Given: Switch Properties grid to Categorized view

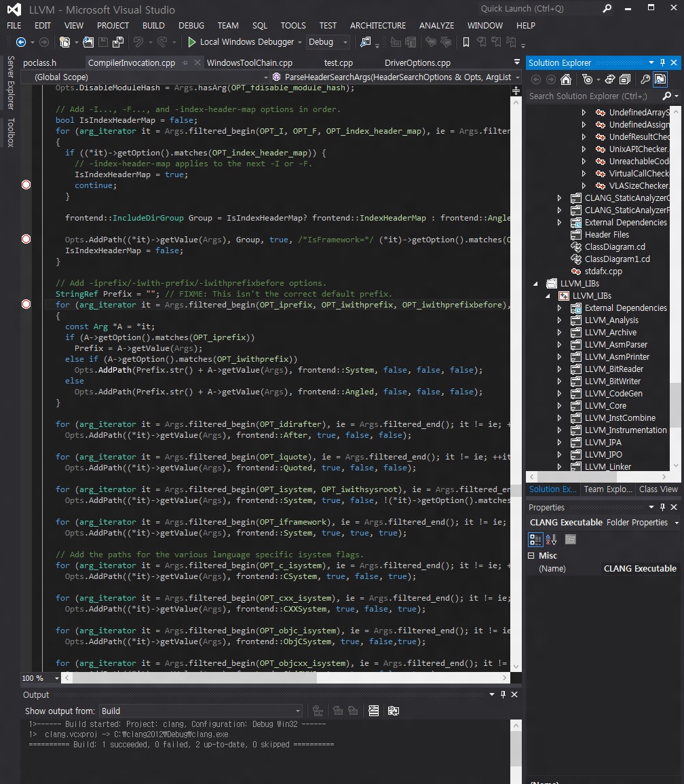Looking at the screenshot, I should (x=535, y=539).
